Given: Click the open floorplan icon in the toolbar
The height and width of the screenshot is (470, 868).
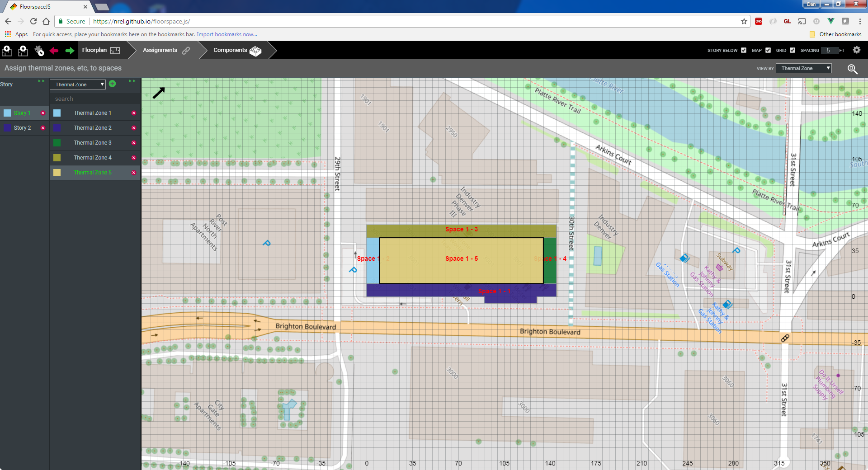Looking at the screenshot, I should [x=7, y=51].
